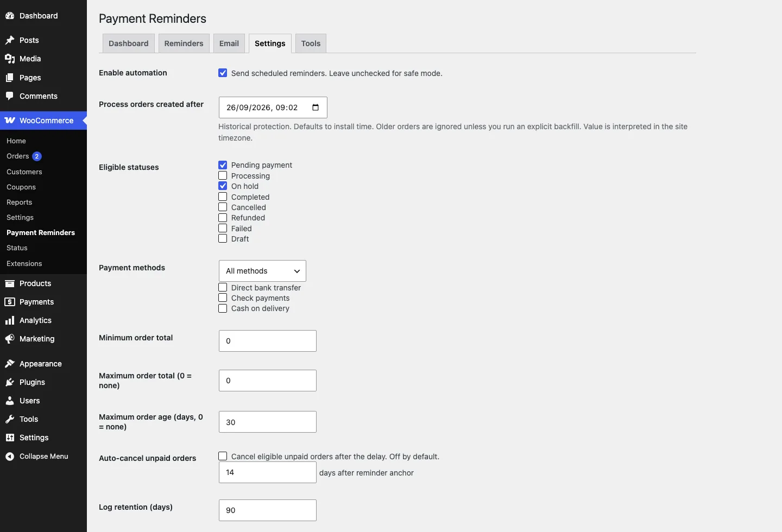Click the Maximum order total field

tap(268, 381)
